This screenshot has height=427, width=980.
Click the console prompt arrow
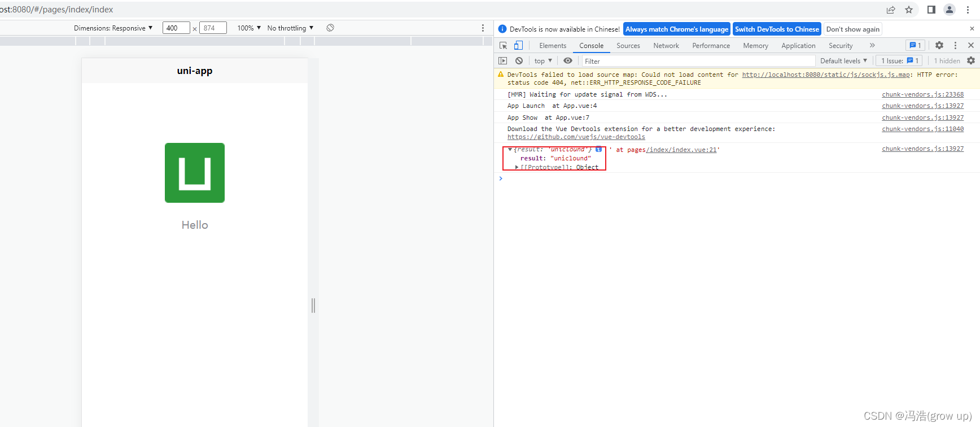pyautogui.click(x=501, y=178)
